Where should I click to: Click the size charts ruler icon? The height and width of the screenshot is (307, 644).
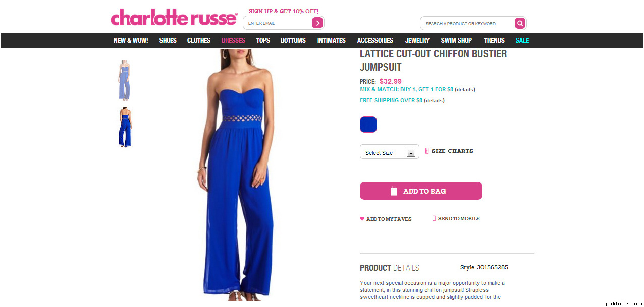tap(427, 151)
